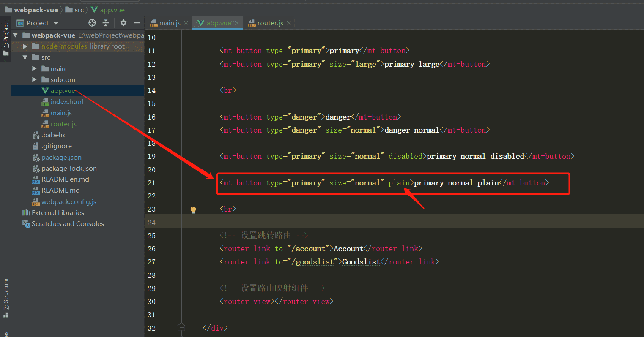Image resolution: width=644 pixels, height=337 pixels.
Task: Select README.md file
Action: click(x=60, y=190)
